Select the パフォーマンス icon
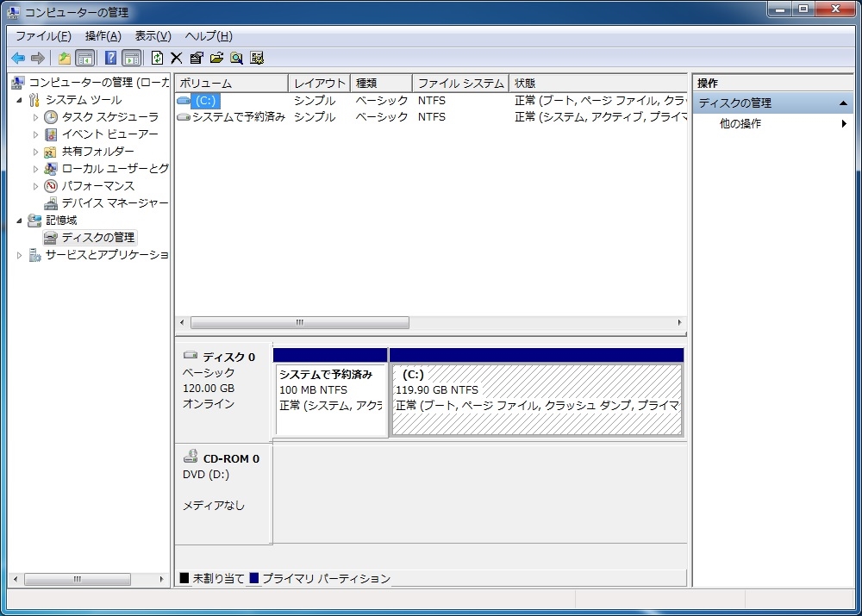The height and width of the screenshot is (616, 862). (51, 186)
